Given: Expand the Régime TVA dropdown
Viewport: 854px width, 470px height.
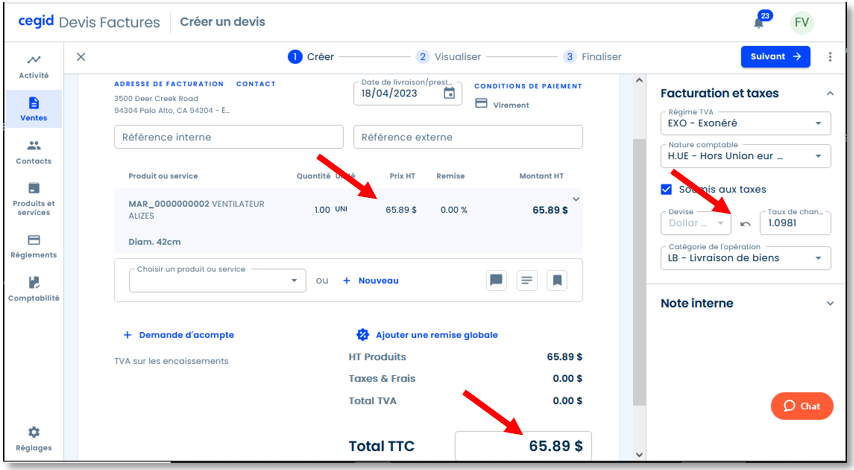Looking at the screenshot, I should click(x=745, y=124).
